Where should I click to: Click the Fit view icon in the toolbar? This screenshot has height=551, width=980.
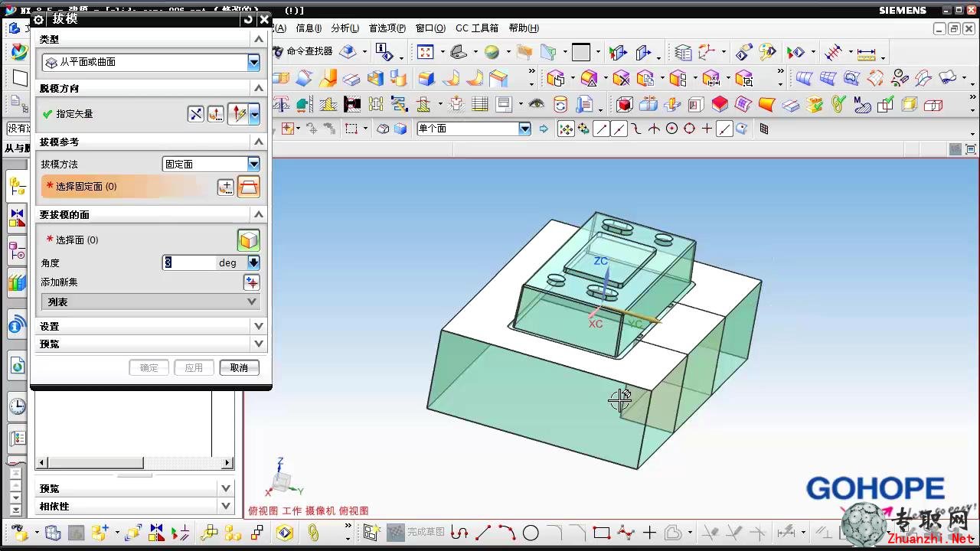coord(425,52)
